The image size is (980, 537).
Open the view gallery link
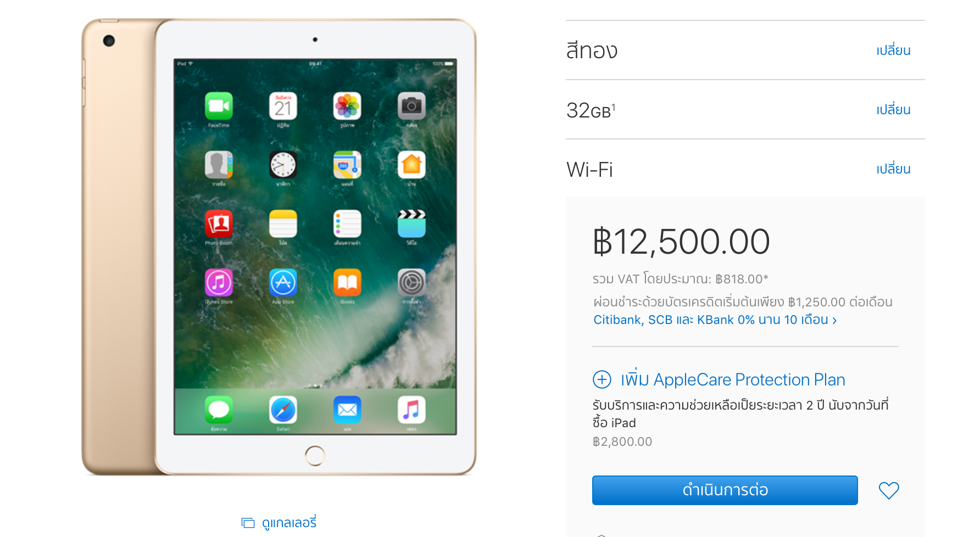pyautogui.click(x=289, y=522)
